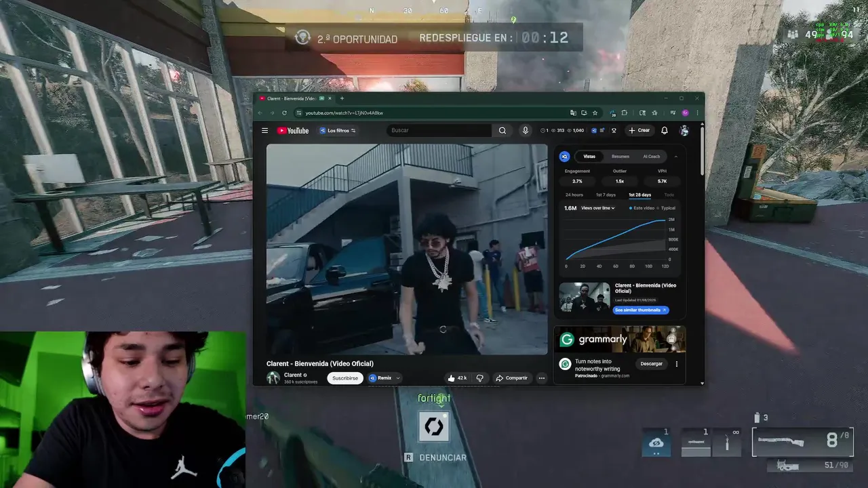Screen dimensions: 868x488
Task: Expand the Views over time dropdown
Action: (597, 208)
